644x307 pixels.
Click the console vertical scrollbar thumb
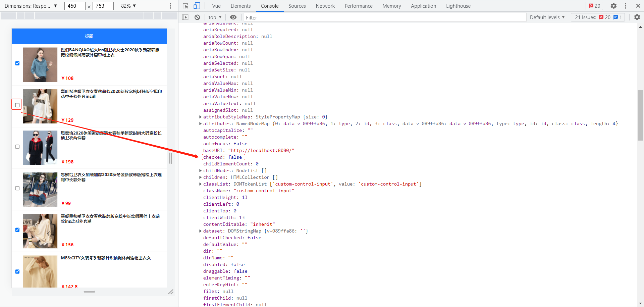click(640, 115)
